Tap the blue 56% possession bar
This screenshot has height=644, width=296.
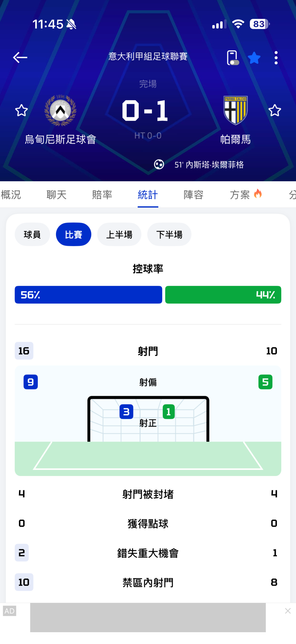point(88,295)
